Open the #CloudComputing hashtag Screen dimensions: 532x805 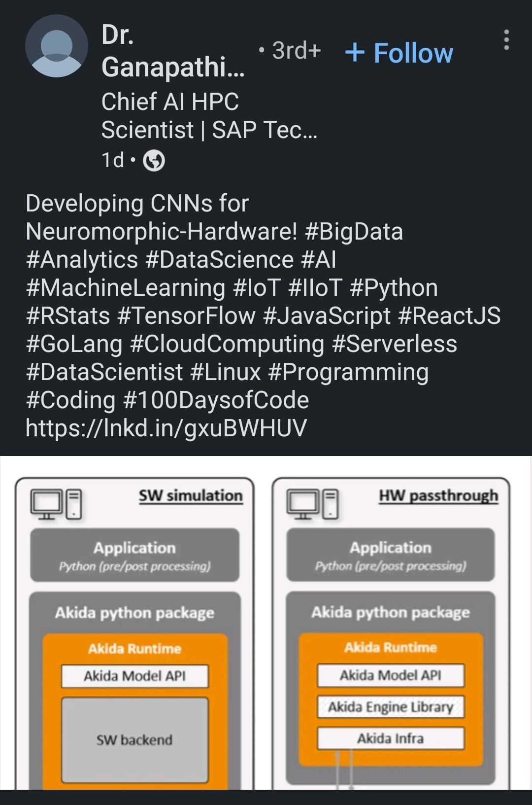227,344
